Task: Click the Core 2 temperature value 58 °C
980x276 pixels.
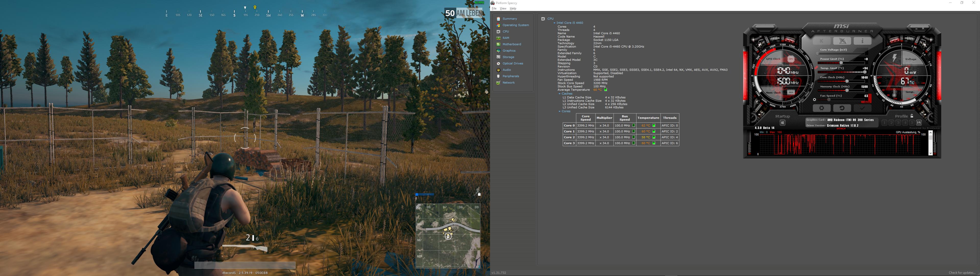Action: point(646,137)
